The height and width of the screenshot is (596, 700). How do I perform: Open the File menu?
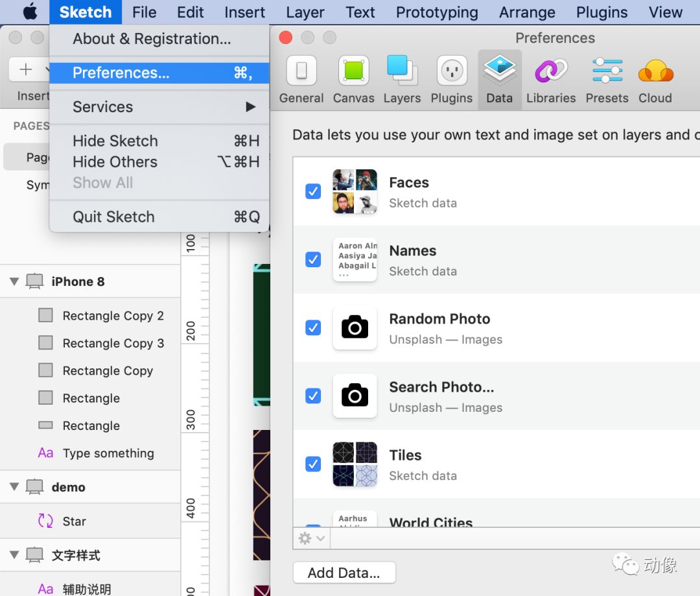(144, 12)
